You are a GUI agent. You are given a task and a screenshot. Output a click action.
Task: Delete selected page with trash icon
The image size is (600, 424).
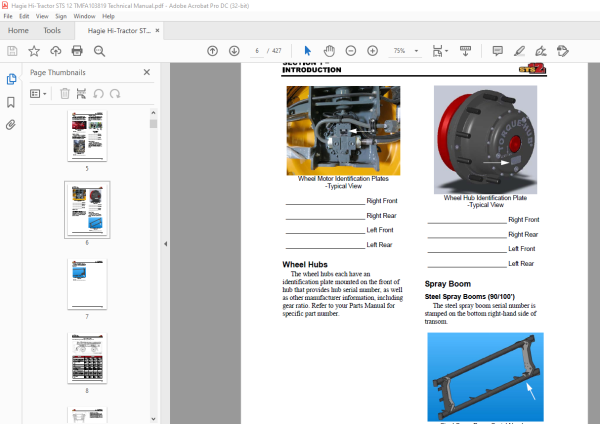65,94
